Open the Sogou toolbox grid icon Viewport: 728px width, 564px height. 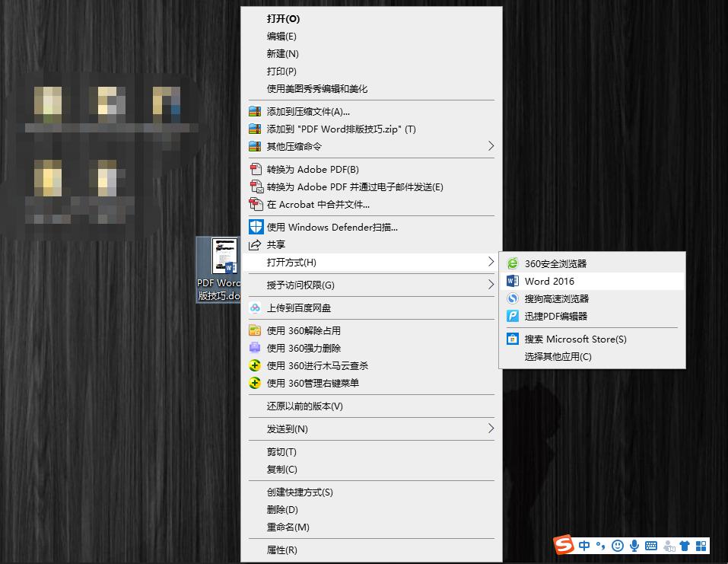tap(700, 546)
